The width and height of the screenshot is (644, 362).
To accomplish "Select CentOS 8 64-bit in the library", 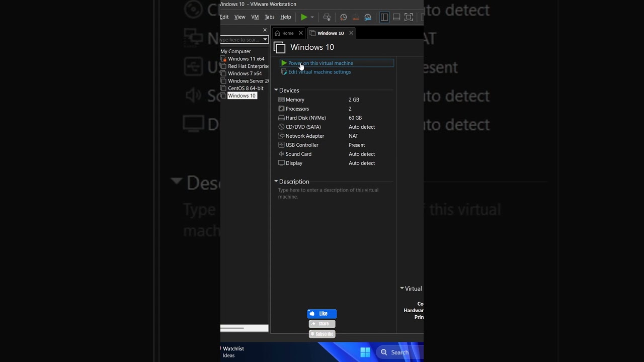I will [x=246, y=88].
